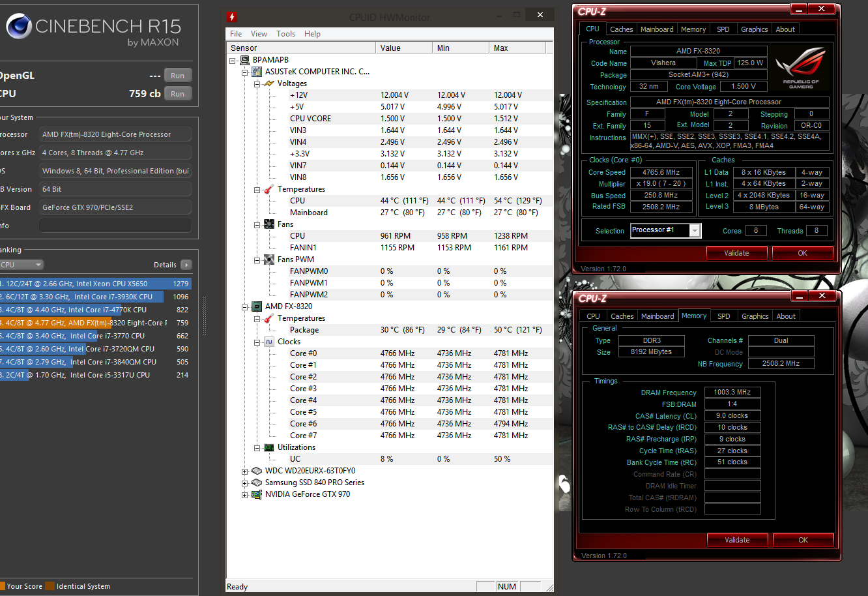
Task: Open the About tab in the CPU-Z processor window
Action: (x=785, y=29)
